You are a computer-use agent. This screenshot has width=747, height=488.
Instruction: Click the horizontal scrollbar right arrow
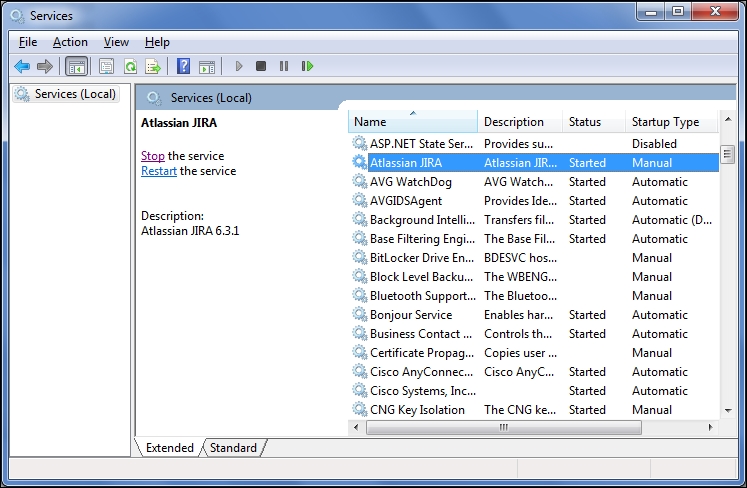pyautogui.click(x=710, y=427)
